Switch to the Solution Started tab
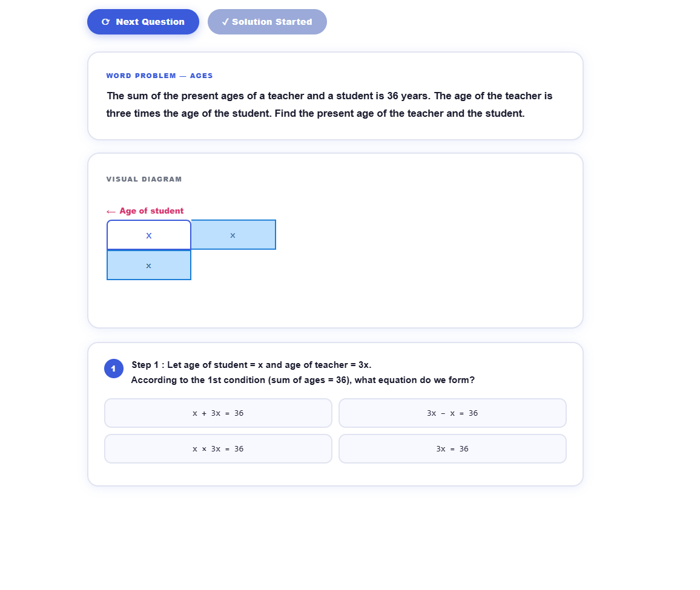This screenshot has width=700, height=590. (266, 21)
